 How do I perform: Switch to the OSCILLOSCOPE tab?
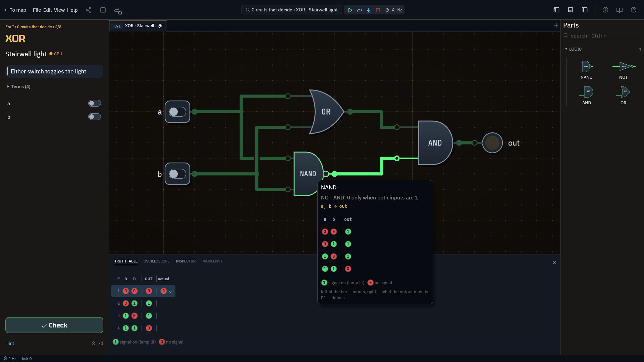pyautogui.click(x=157, y=261)
